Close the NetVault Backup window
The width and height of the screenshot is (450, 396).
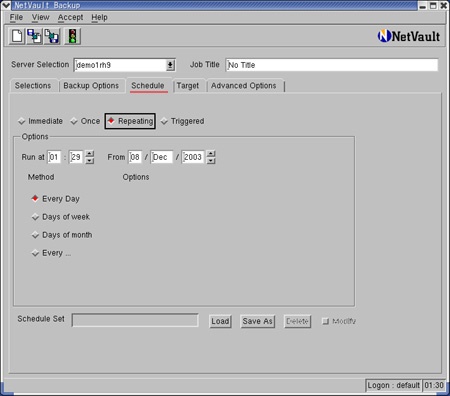[444, 5]
